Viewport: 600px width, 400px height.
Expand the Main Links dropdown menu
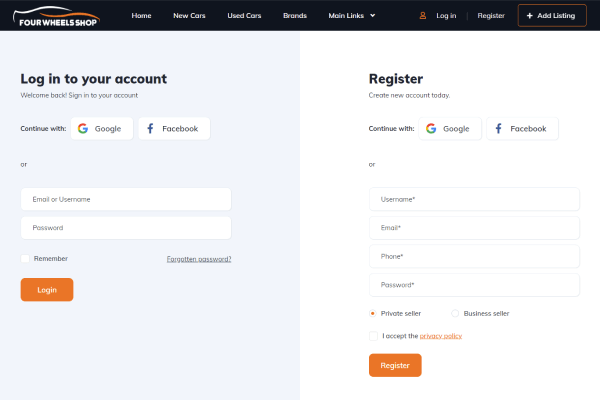352,16
